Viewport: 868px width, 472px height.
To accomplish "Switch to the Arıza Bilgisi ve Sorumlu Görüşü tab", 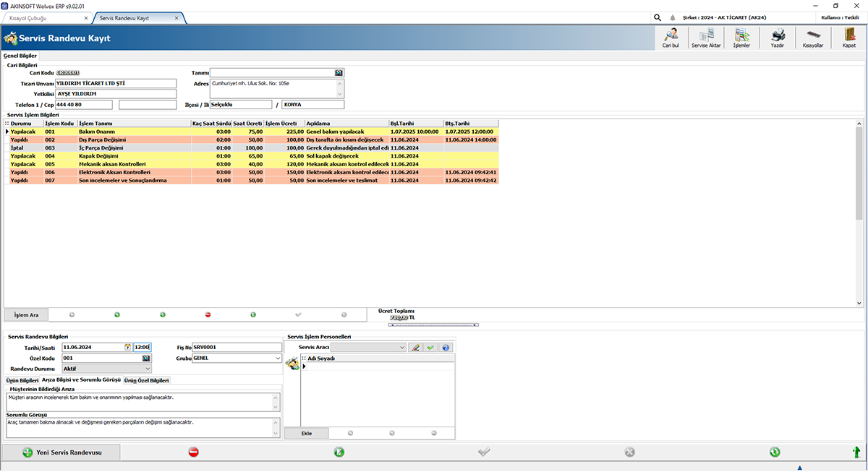I will pyautogui.click(x=81, y=379).
